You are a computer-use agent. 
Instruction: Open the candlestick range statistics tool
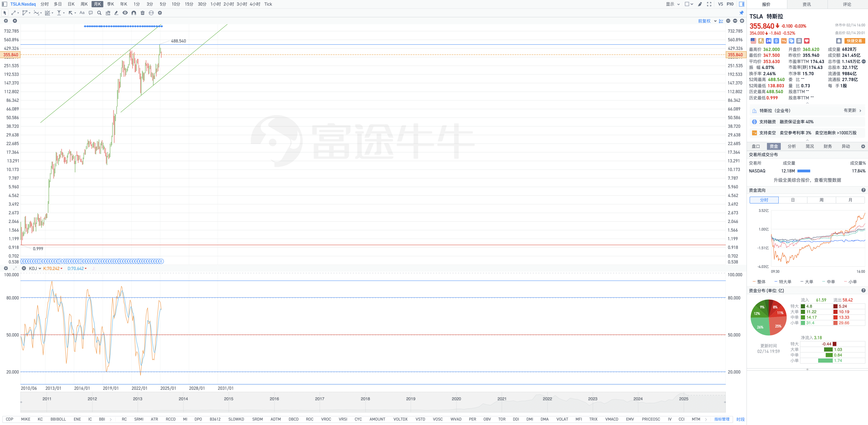tap(108, 13)
